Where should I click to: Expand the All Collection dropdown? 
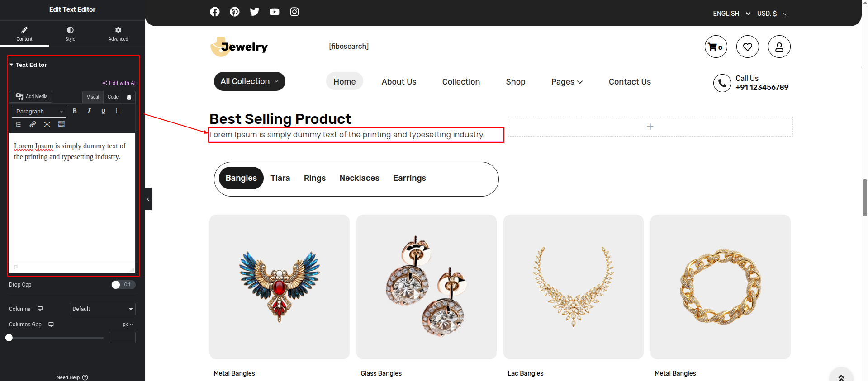(249, 81)
